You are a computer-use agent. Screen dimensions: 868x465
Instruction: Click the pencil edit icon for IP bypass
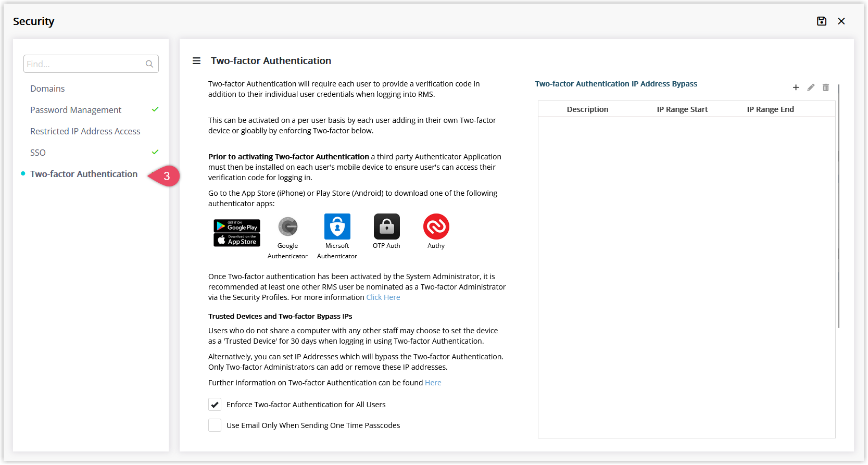[x=811, y=87]
